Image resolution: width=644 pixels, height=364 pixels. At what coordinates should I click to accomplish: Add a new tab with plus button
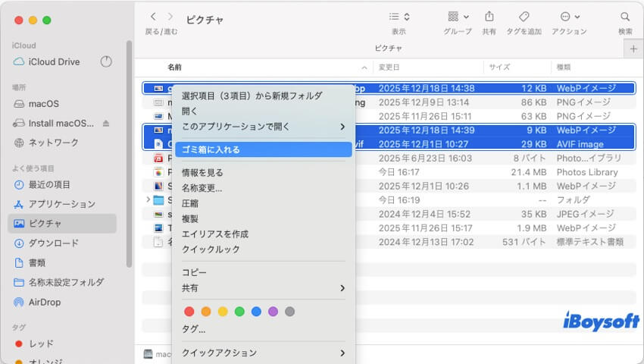coord(633,49)
